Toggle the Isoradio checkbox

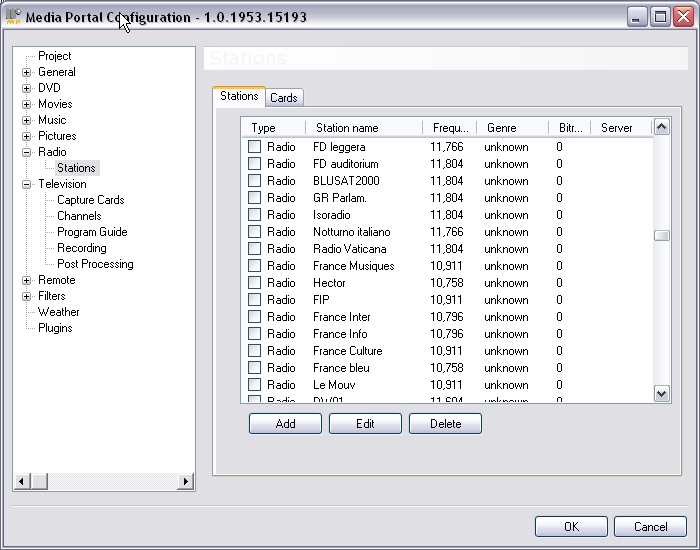click(x=254, y=214)
